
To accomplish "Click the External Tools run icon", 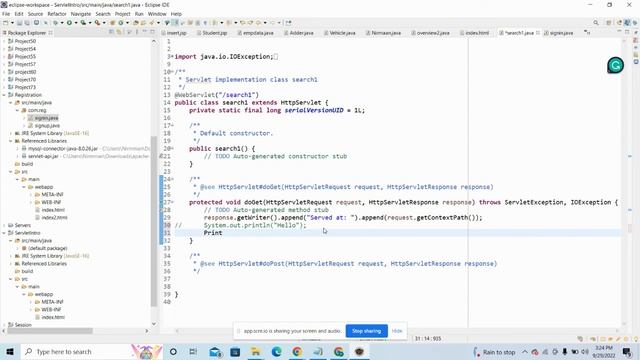I will coord(97,23).
